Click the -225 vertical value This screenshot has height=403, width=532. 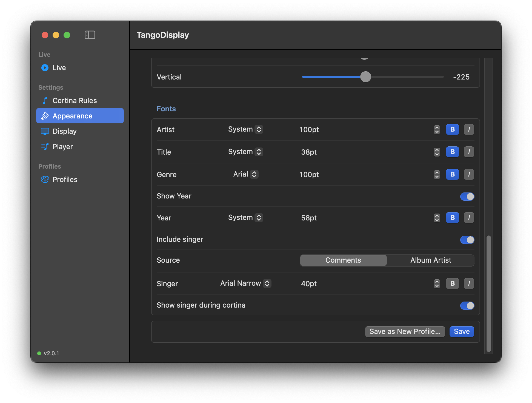(461, 77)
